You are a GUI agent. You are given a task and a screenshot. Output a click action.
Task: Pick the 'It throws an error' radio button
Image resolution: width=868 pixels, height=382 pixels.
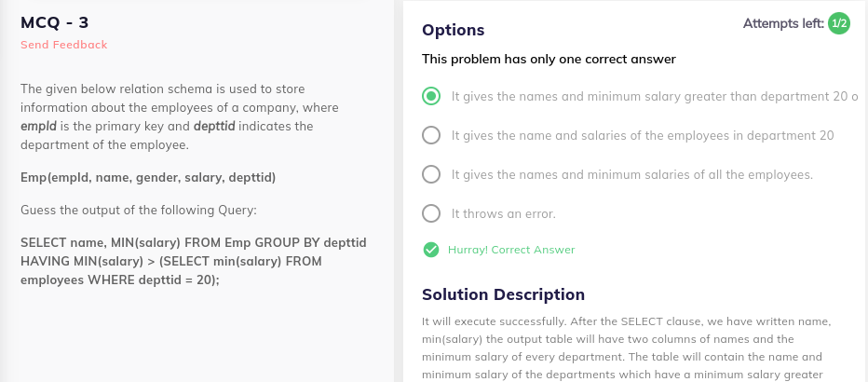[431, 213]
